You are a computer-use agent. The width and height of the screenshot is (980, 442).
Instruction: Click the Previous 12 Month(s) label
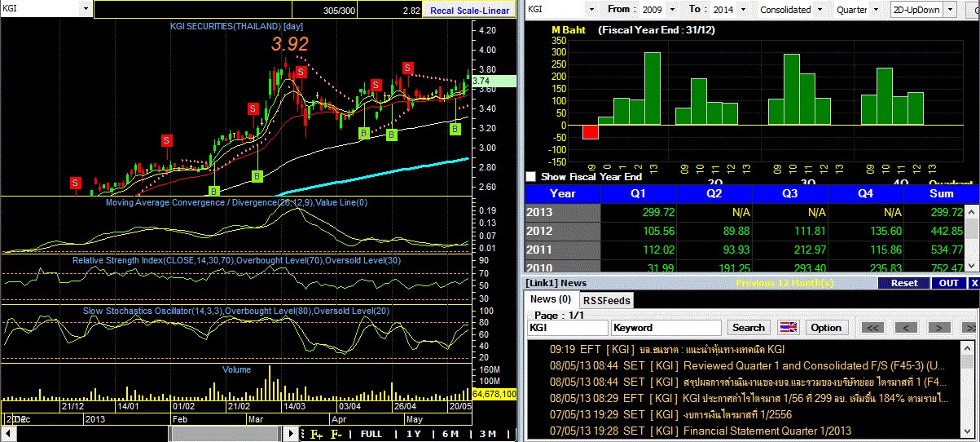click(x=784, y=283)
